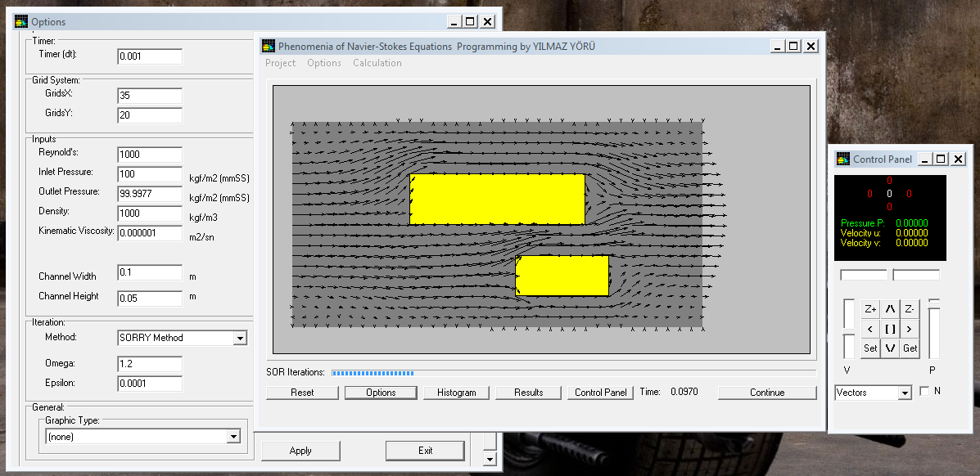
Task: Click the Apply button in Options
Action: (300, 451)
